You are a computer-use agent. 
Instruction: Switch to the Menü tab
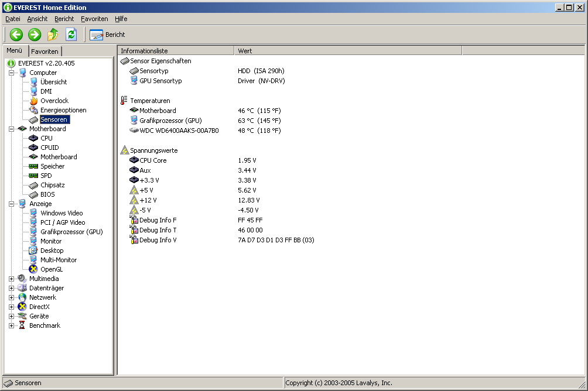click(x=15, y=50)
